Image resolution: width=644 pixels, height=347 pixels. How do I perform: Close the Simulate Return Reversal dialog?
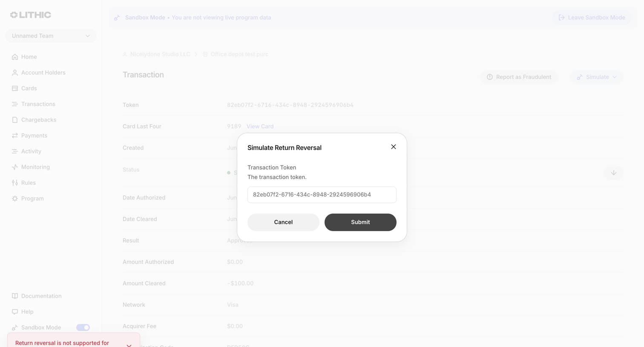click(x=394, y=147)
